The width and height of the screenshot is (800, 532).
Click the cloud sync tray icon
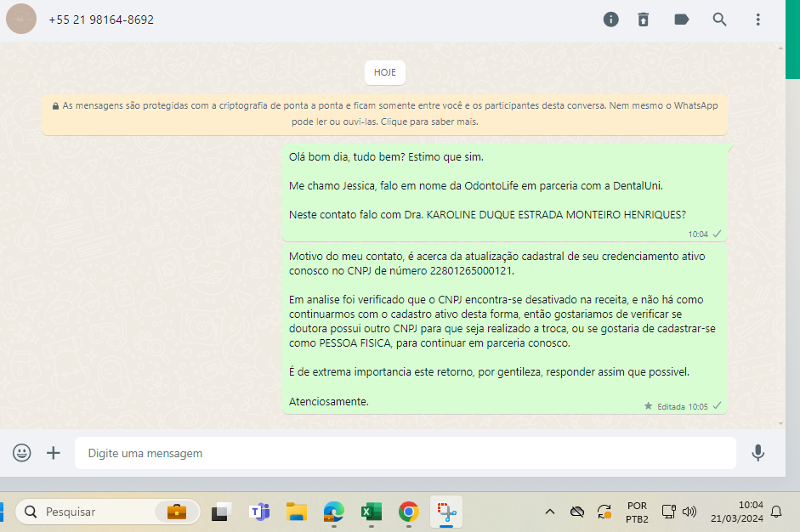tap(577, 512)
